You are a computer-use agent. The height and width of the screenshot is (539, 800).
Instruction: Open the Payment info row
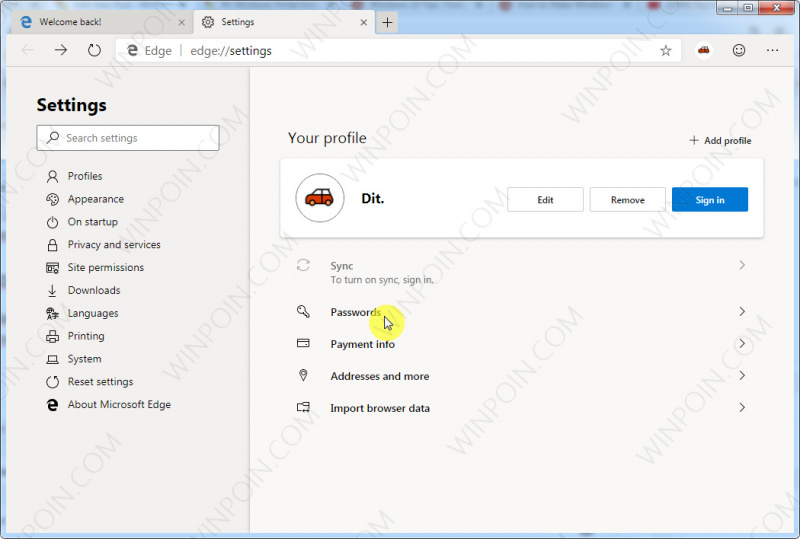point(521,344)
